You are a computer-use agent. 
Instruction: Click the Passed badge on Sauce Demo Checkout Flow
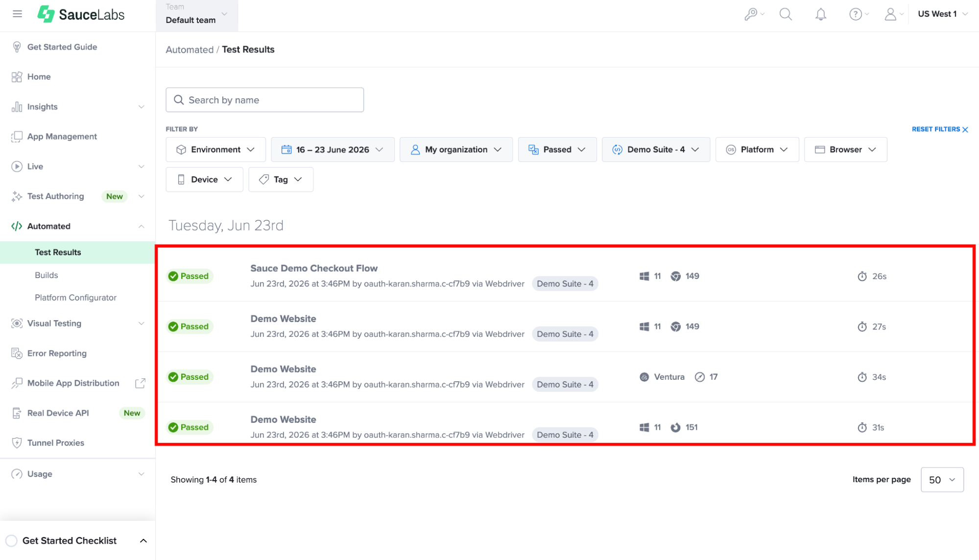190,276
